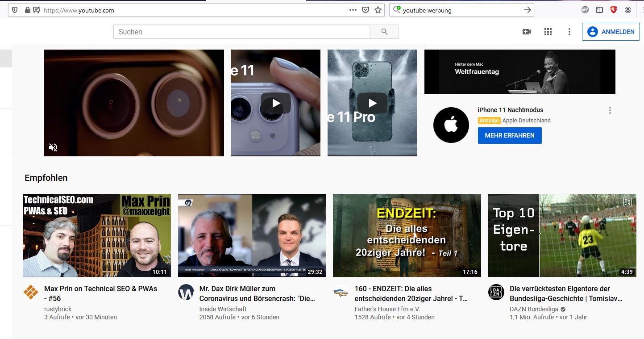Click '1,1 Mio. Aufrufe • vor 1 Jahr'

[548, 317]
